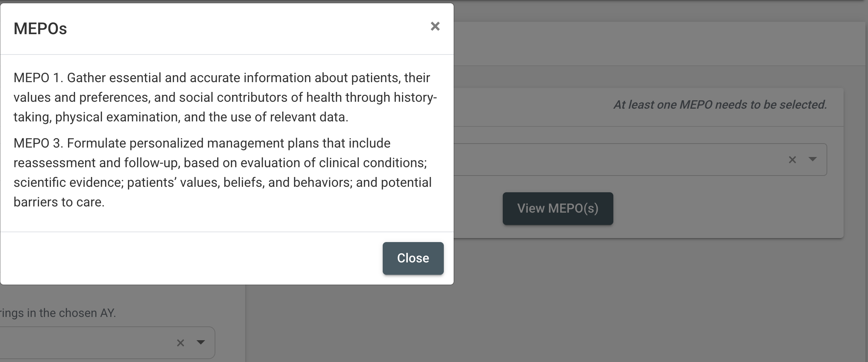Expand the MEPO selector dropdown arrow
The height and width of the screenshot is (362, 868).
click(812, 159)
